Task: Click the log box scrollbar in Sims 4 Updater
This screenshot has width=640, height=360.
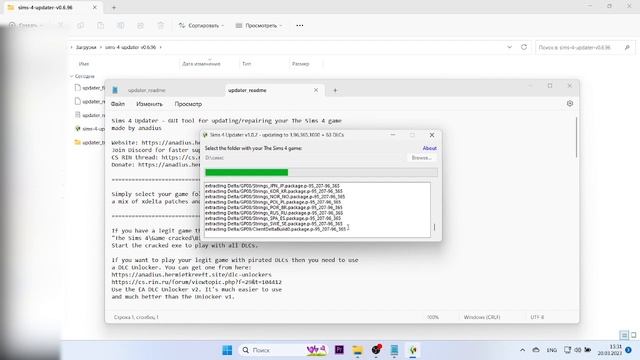Action: pyautogui.click(x=434, y=227)
